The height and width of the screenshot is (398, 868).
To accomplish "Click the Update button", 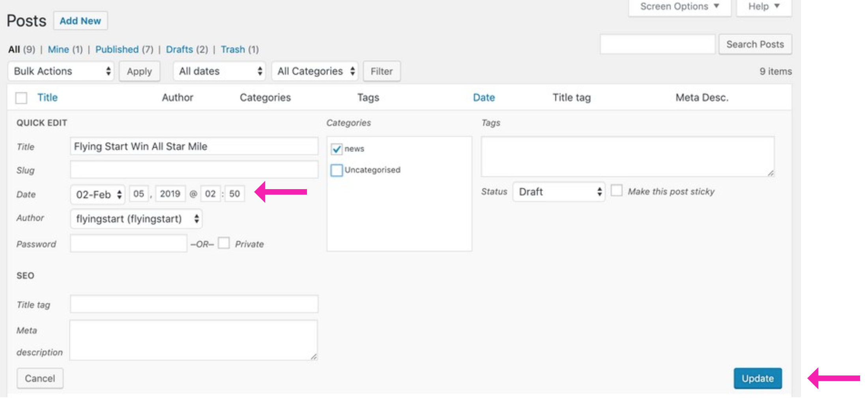I will coord(757,378).
